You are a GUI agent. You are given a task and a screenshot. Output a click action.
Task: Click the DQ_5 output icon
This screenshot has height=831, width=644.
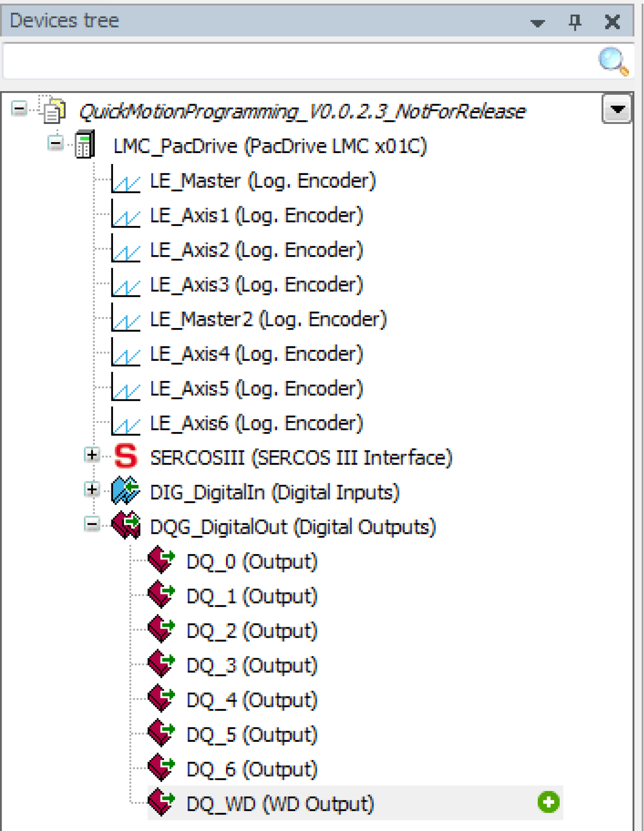click(161, 733)
